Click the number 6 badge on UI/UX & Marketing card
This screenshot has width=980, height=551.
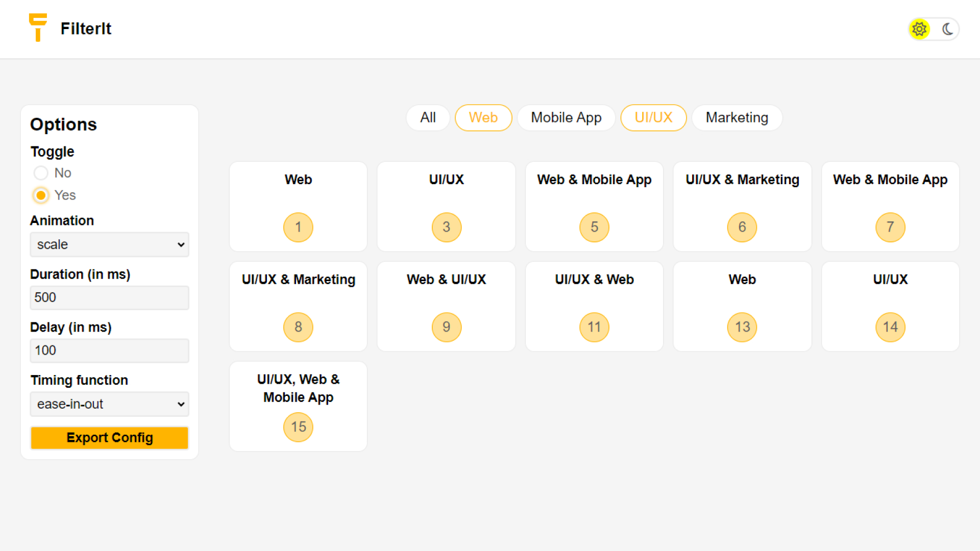(742, 227)
